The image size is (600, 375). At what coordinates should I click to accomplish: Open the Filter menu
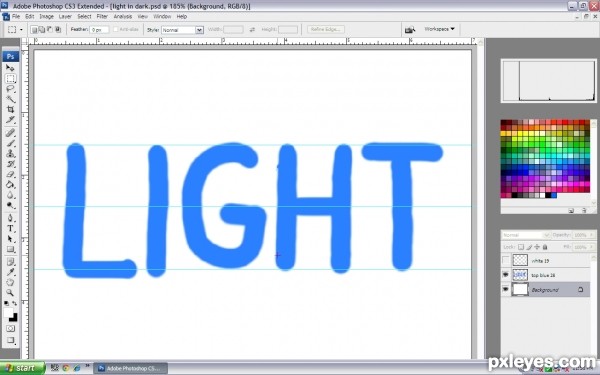click(x=102, y=16)
